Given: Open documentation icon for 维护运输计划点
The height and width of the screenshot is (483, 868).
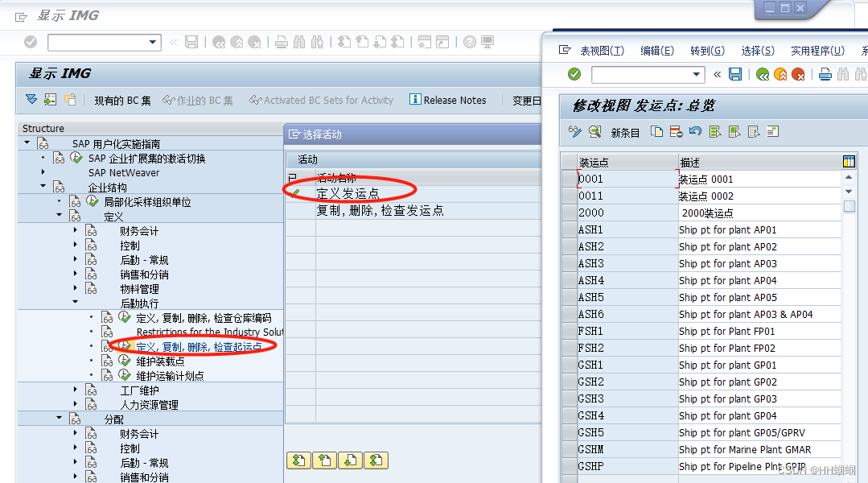Looking at the screenshot, I should pyautogui.click(x=107, y=376).
